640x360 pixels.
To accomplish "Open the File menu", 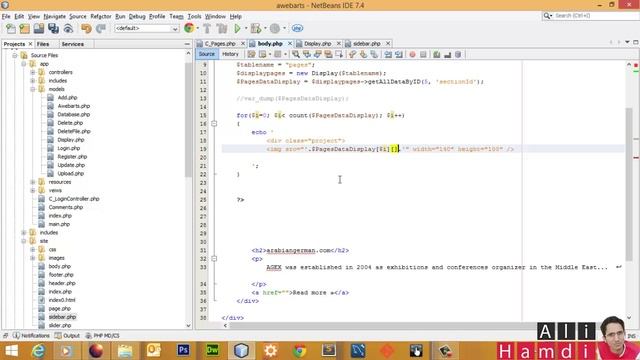I will 6,16.
